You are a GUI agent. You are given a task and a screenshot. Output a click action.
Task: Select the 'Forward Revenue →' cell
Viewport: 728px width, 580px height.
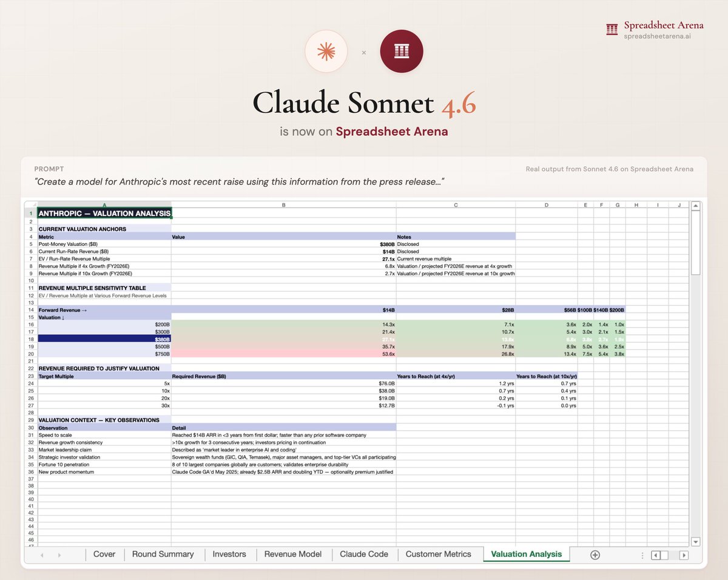click(x=104, y=310)
